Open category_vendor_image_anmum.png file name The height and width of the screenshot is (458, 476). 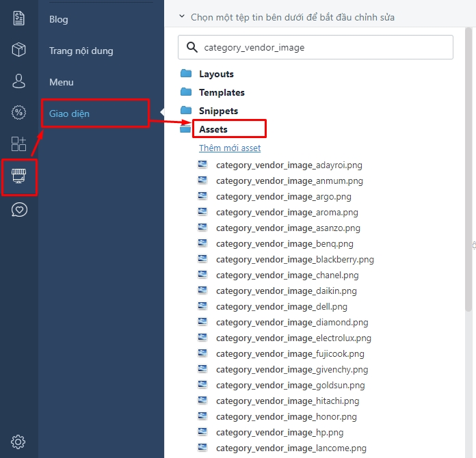(289, 181)
